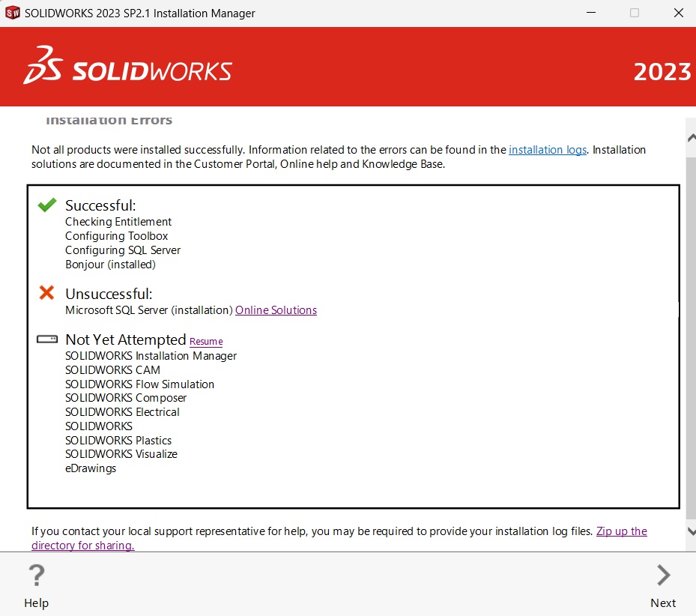Click the green Successful checkmark icon
Screen dimensions: 696x616
47,205
